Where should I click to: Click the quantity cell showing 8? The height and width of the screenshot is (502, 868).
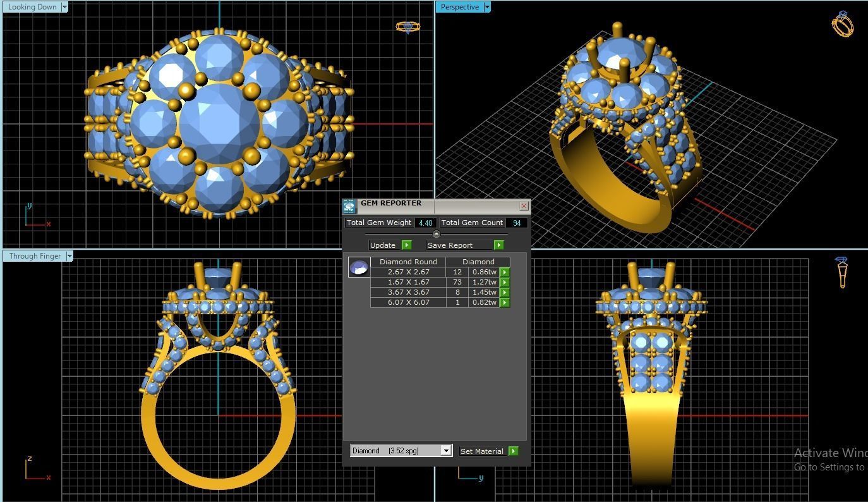tap(457, 292)
